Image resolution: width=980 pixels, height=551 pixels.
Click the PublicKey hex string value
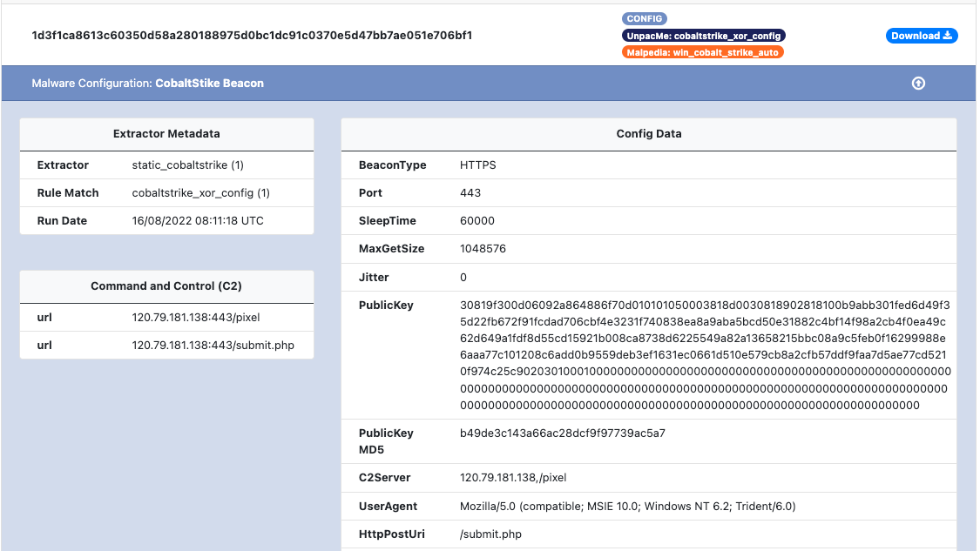[705, 355]
